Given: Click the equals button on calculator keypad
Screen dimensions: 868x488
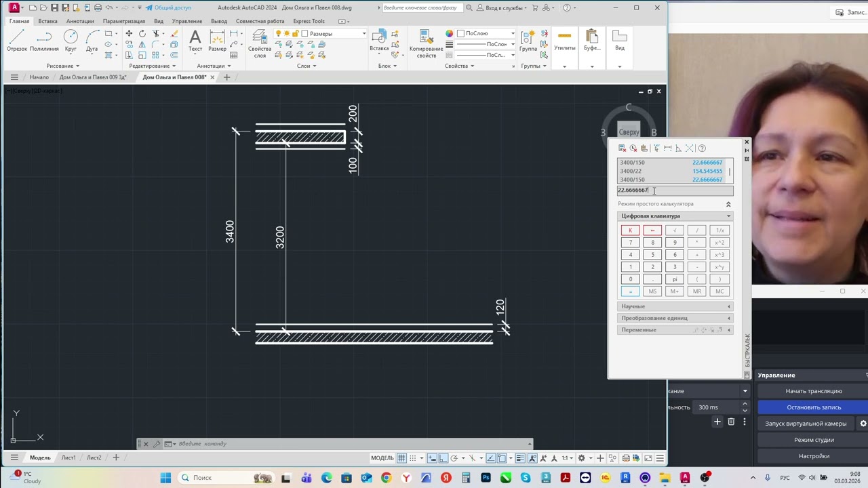Looking at the screenshot, I should pos(630,291).
